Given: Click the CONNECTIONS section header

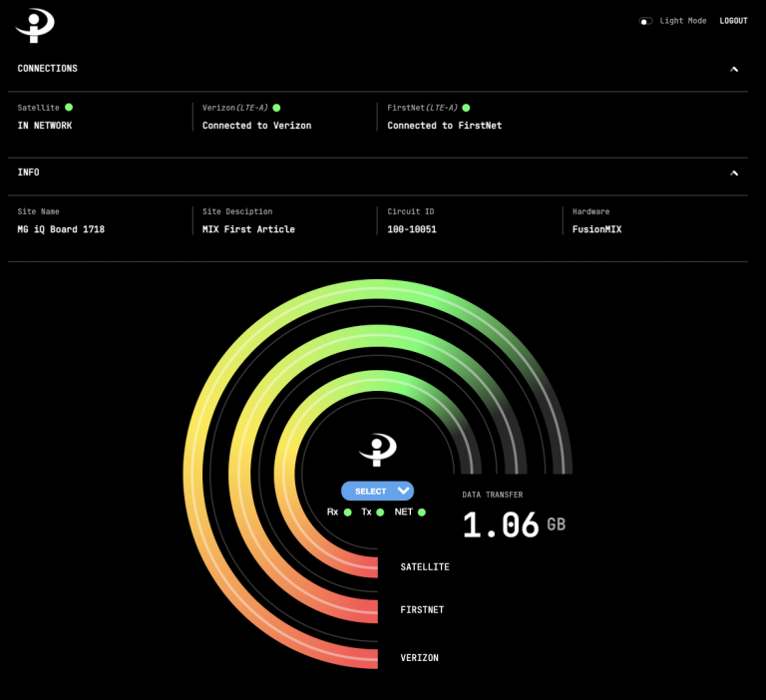Looking at the screenshot, I should coord(48,69).
